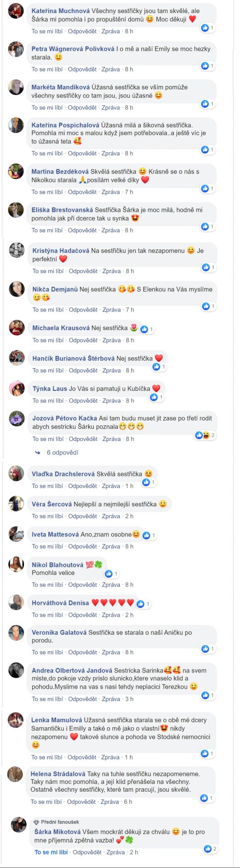Open the 8 h timestamp on Petra Wágnerová Polívková's comment
Image resolution: width=240 pixels, height=868 pixels.
(x=129, y=69)
